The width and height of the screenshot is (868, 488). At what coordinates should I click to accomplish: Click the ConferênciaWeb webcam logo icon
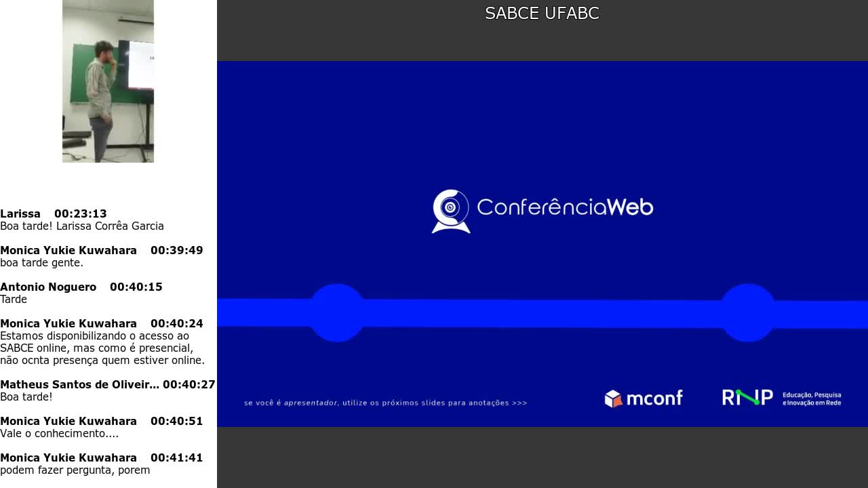click(x=451, y=211)
